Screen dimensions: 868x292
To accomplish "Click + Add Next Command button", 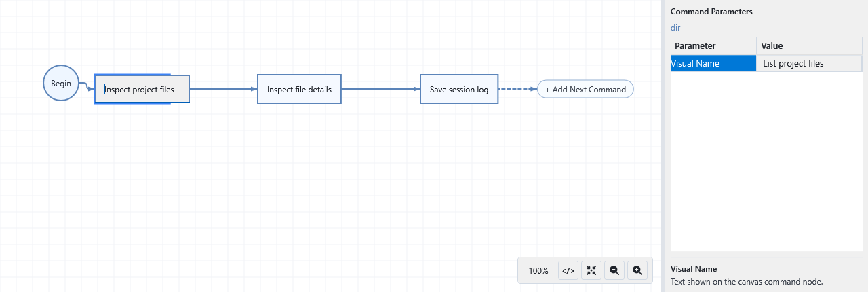I will pos(586,89).
